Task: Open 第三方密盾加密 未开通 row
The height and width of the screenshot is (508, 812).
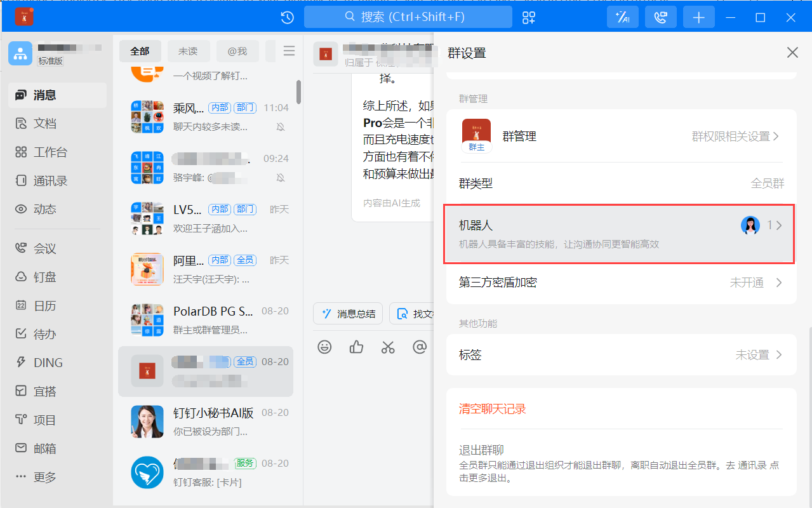Action: (621, 283)
